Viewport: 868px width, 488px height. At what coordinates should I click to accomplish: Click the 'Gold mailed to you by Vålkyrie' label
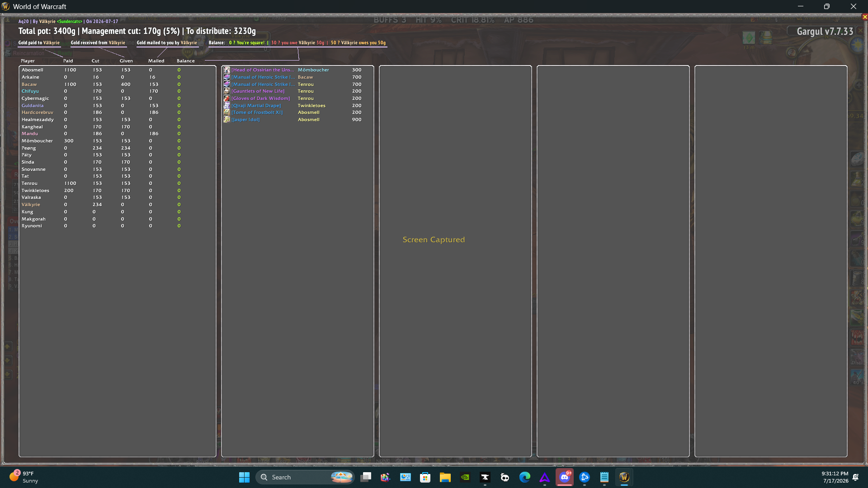(x=167, y=43)
